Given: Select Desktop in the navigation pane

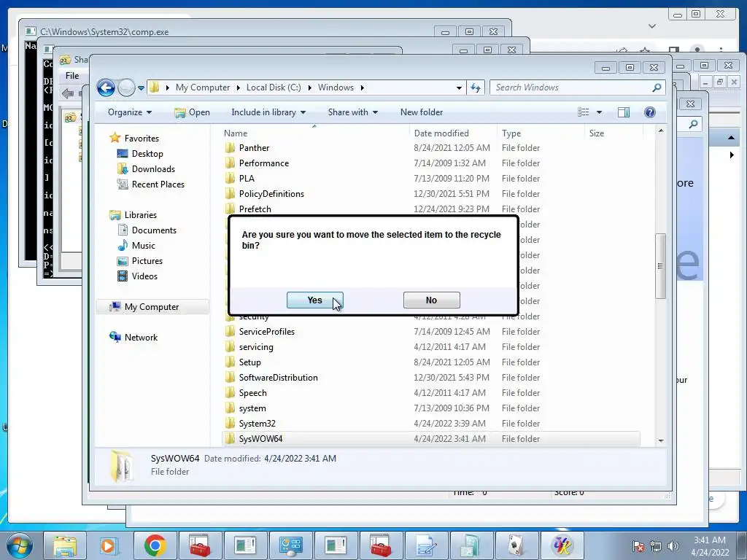Looking at the screenshot, I should coord(147,154).
